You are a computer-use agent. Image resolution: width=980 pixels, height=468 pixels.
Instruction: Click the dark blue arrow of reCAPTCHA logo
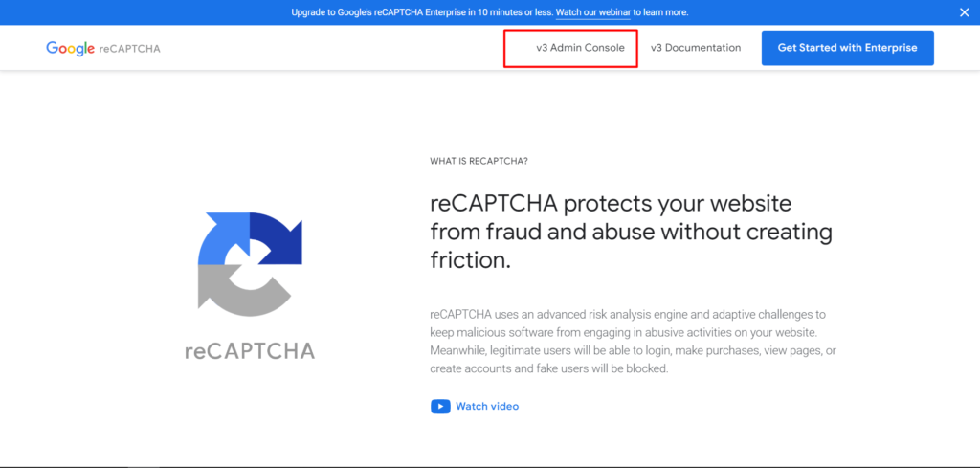click(278, 236)
